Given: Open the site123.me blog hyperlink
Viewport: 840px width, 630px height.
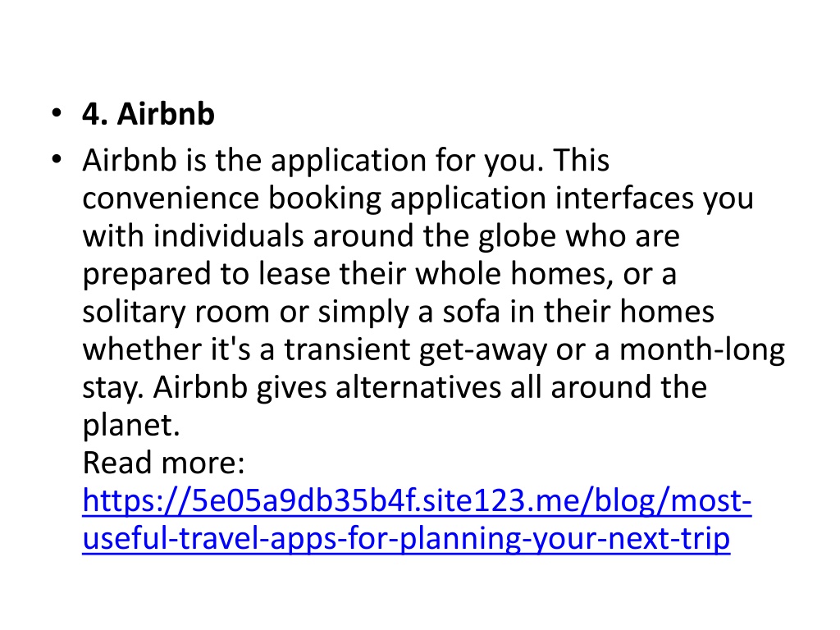Looking at the screenshot, I should 417,518.
